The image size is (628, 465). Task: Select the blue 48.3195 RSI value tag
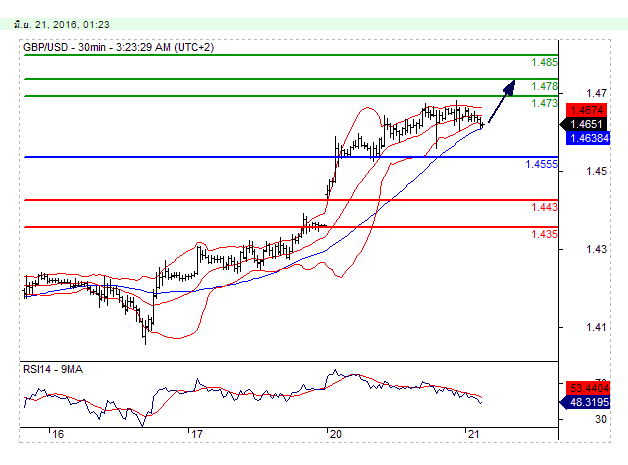(x=585, y=402)
